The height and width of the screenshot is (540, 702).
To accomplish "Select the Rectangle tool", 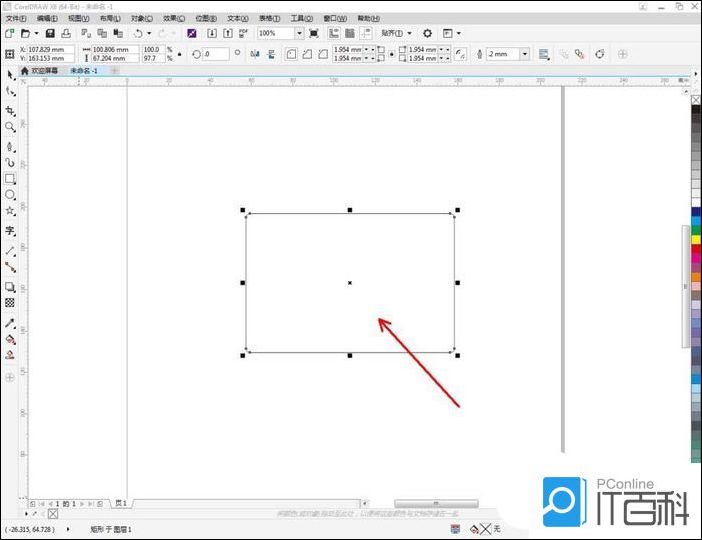I will (10, 179).
